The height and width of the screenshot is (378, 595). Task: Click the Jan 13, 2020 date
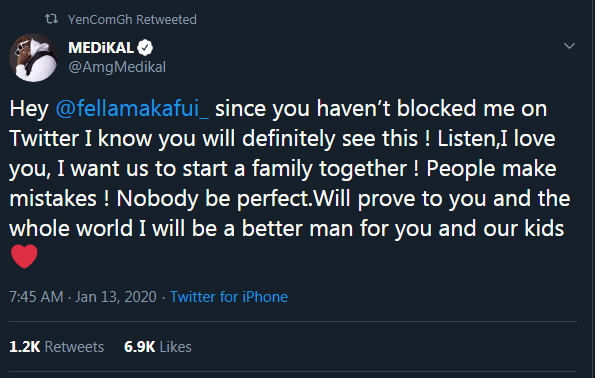(116, 297)
